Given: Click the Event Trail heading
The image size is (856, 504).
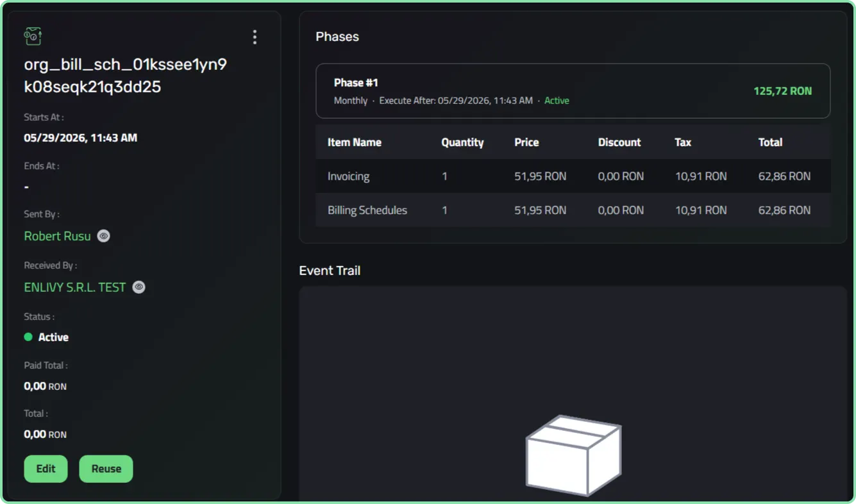Looking at the screenshot, I should tap(330, 271).
